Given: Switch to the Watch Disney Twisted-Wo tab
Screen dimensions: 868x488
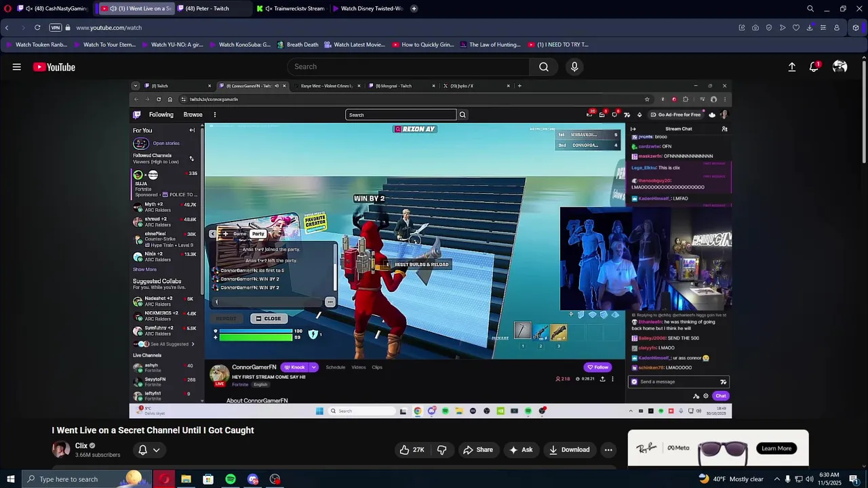Looking at the screenshot, I should [x=368, y=9].
